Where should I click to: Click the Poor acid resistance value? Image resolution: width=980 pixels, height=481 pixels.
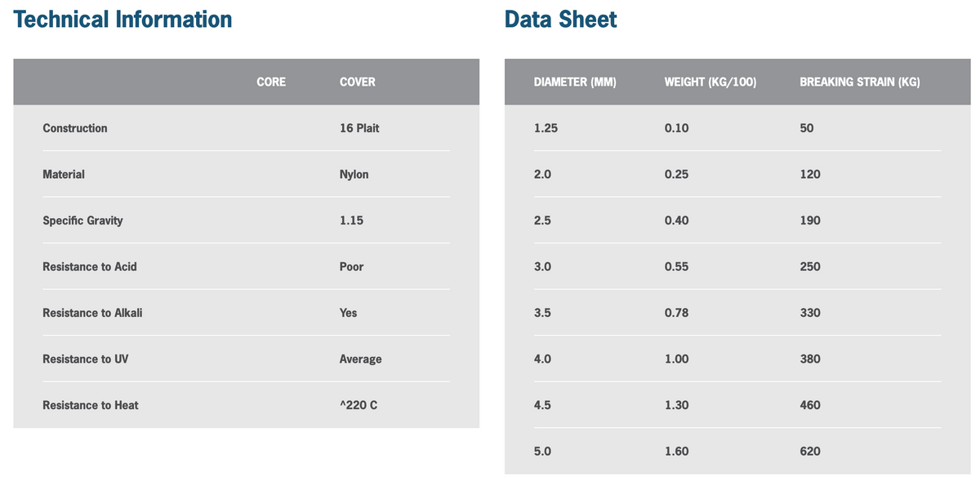pos(352,267)
